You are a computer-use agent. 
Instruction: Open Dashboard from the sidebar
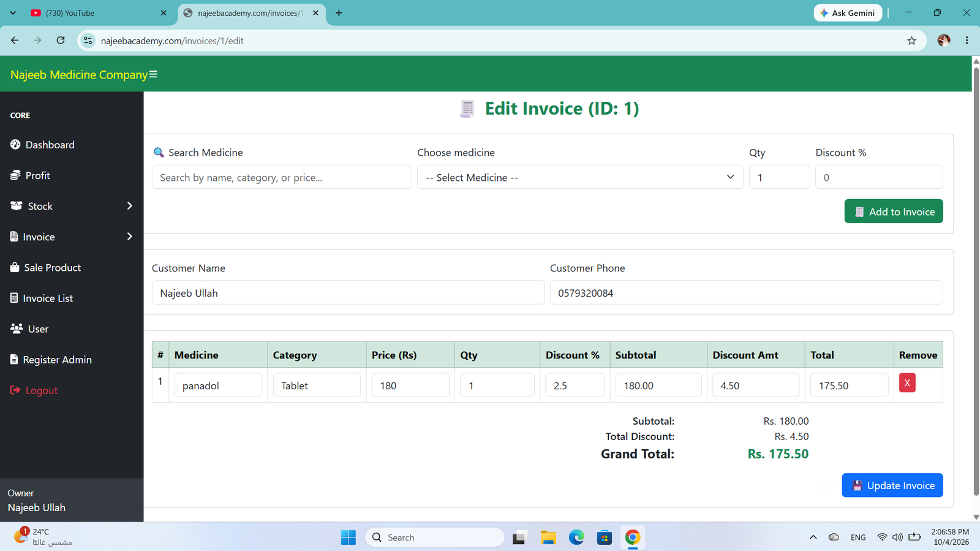42,145
